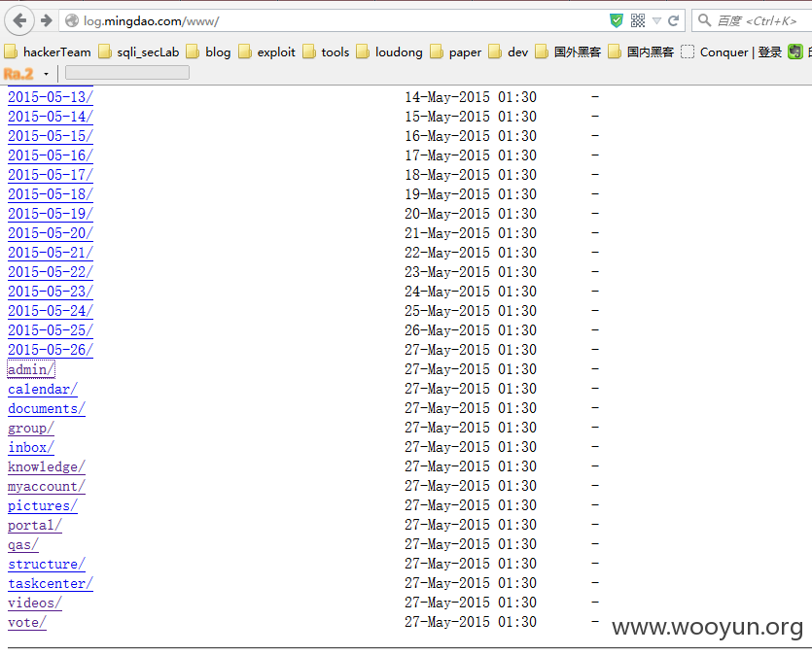Open the knowledge/ directory link

[47, 466]
